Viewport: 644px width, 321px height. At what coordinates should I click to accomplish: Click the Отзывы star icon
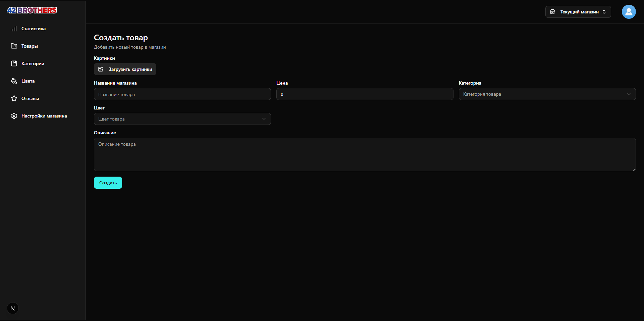14,98
